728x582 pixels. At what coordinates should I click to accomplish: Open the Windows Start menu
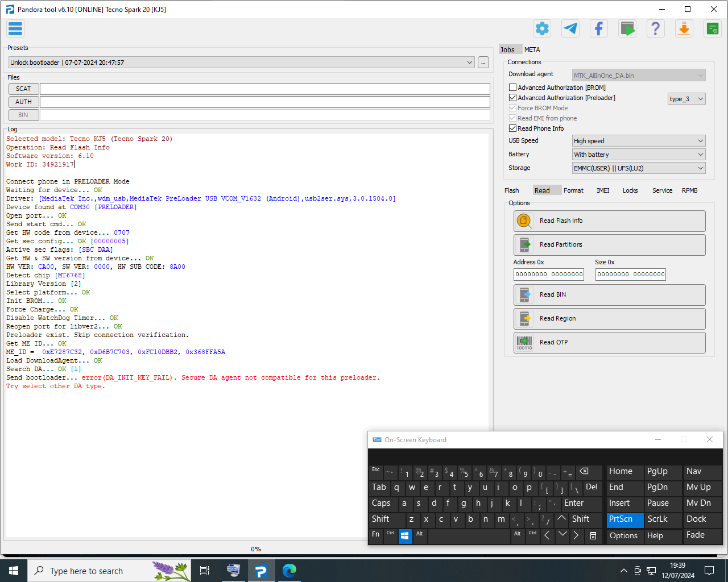coord(14,571)
